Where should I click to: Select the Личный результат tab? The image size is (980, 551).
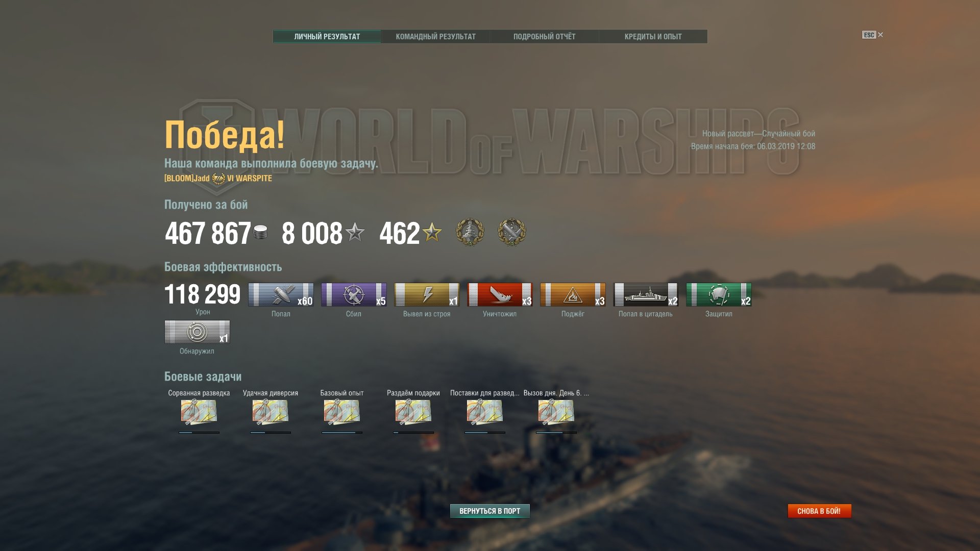coord(327,37)
